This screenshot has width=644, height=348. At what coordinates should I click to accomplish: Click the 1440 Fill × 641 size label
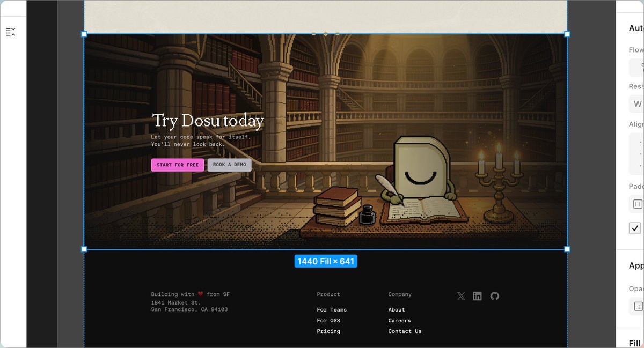pos(326,261)
